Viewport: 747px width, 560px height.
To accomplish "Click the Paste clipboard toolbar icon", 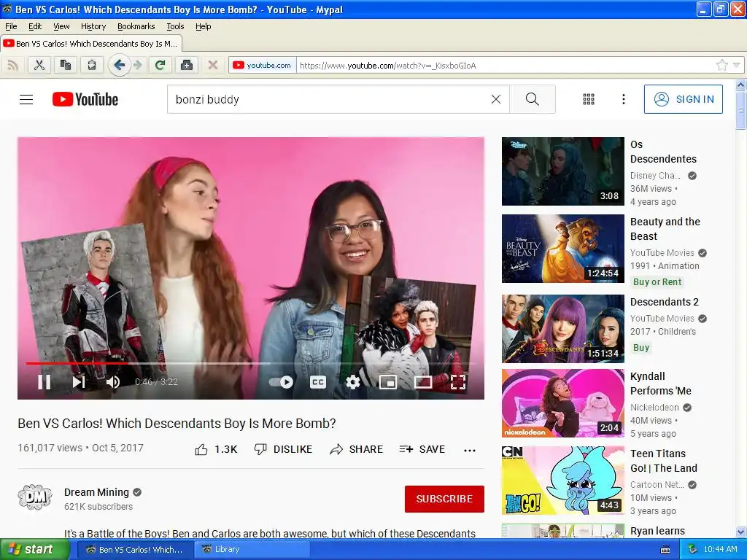I will coord(91,65).
